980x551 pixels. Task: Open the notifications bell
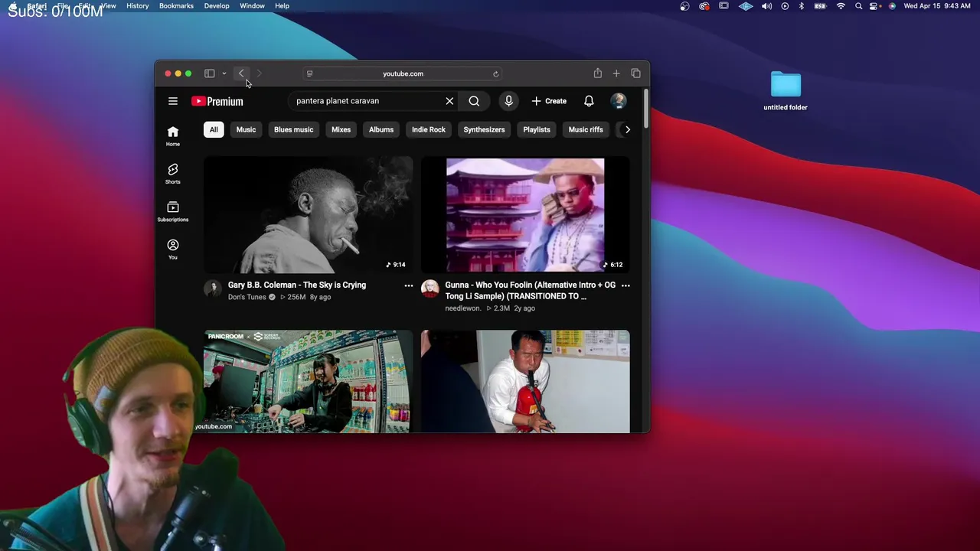pos(589,101)
